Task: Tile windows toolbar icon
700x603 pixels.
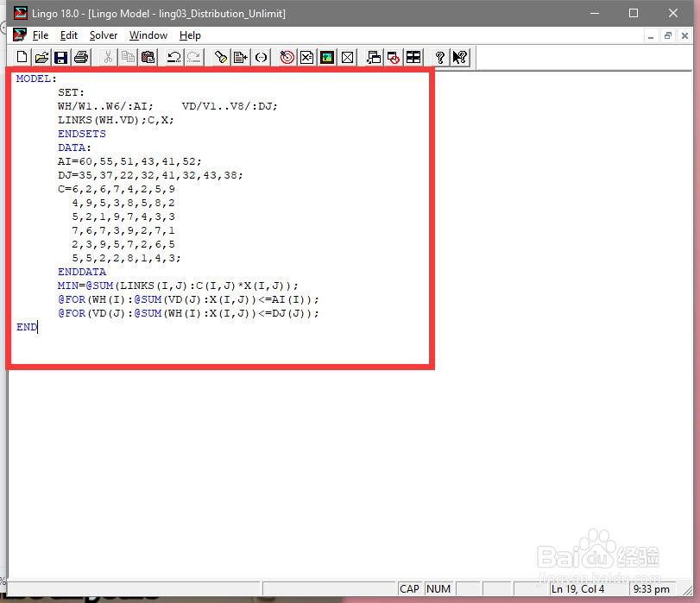Action: [413, 57]
